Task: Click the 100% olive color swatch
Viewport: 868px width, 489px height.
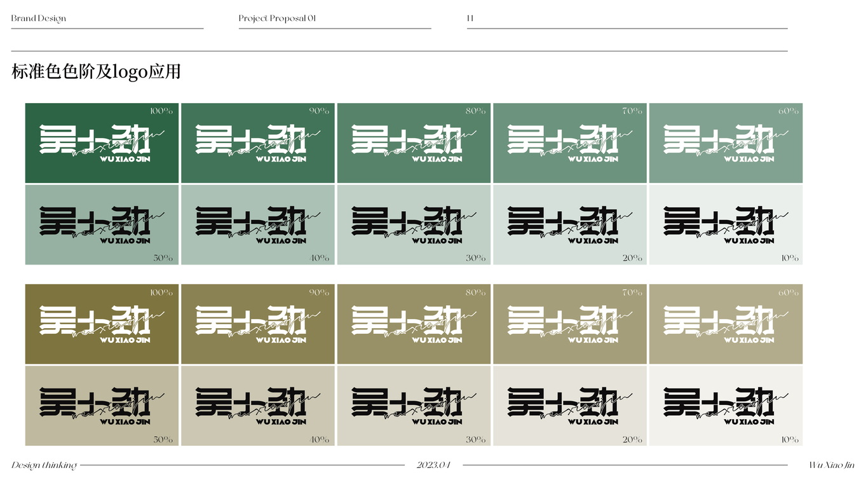Action: click(102, 324)
